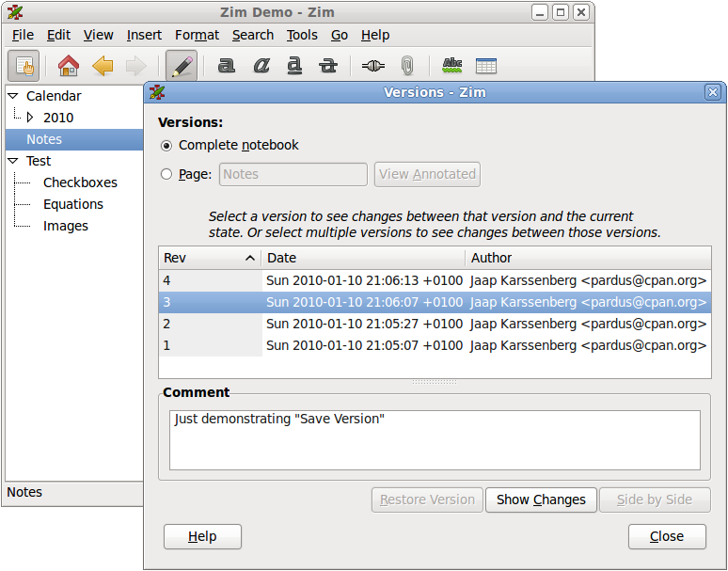Expand the 2010 calendar tree node
728x571 pixels.
(30, 118)
